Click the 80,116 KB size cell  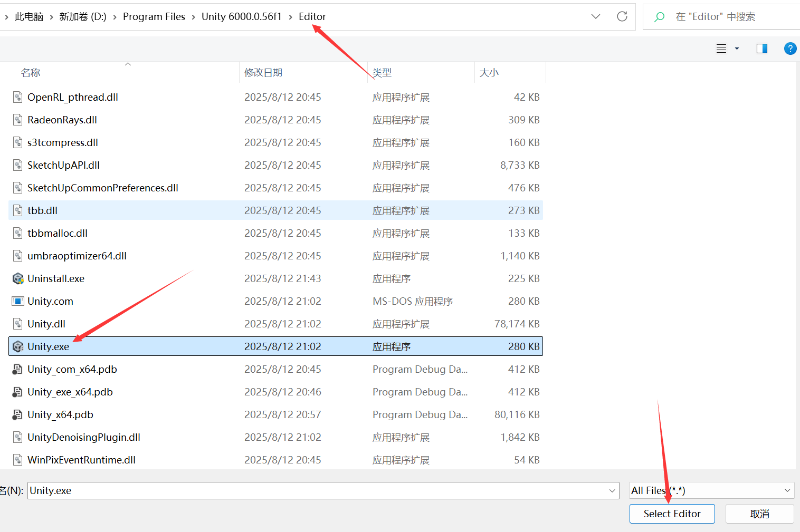[517, 414]
